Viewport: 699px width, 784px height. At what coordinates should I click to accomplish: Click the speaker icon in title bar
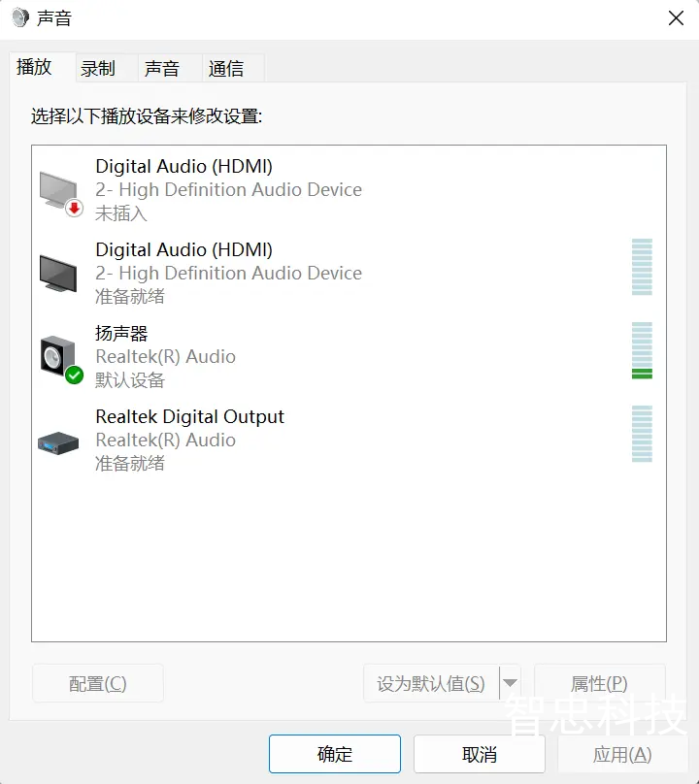pyautogui.click(x=20, y=17)
